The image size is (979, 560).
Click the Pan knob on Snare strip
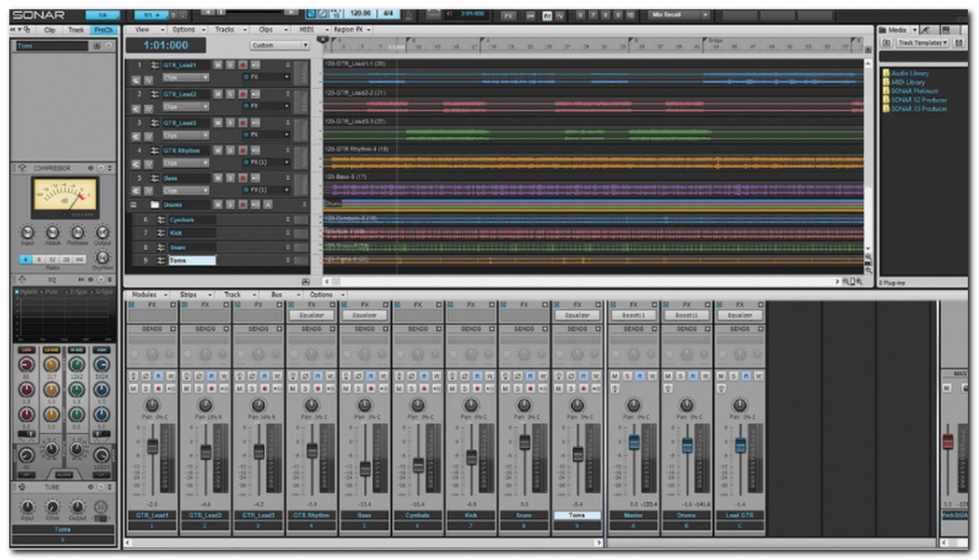coord(524,404)
